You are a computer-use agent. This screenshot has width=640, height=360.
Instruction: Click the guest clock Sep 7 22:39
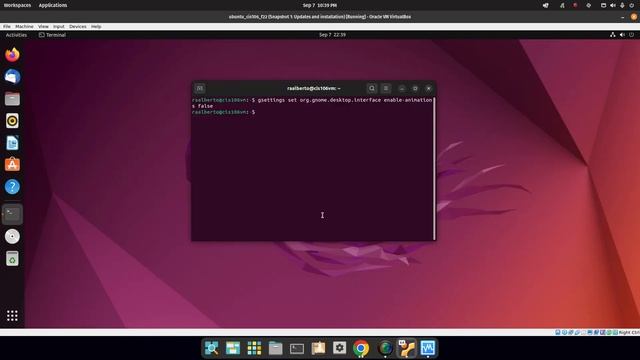point(332,35)
